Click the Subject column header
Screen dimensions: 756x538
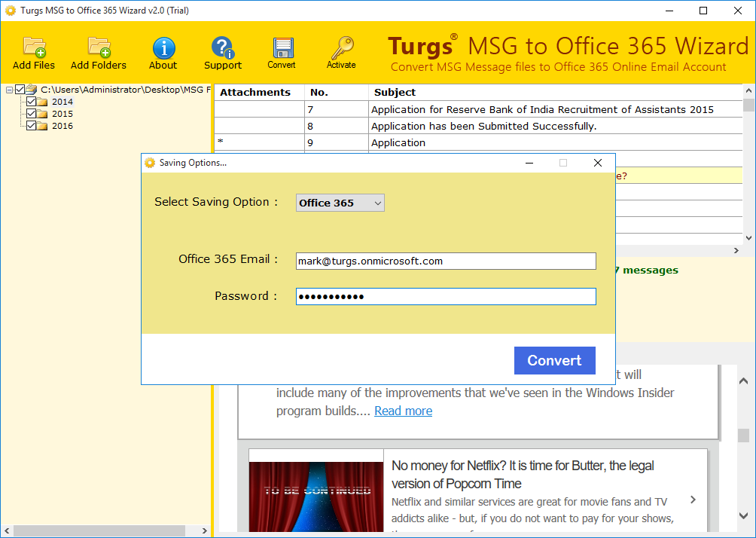556,93
